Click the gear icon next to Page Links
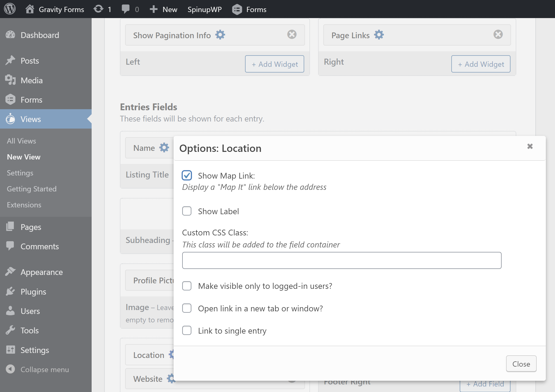This screenshot has width=555, height=392. [379, 35]
